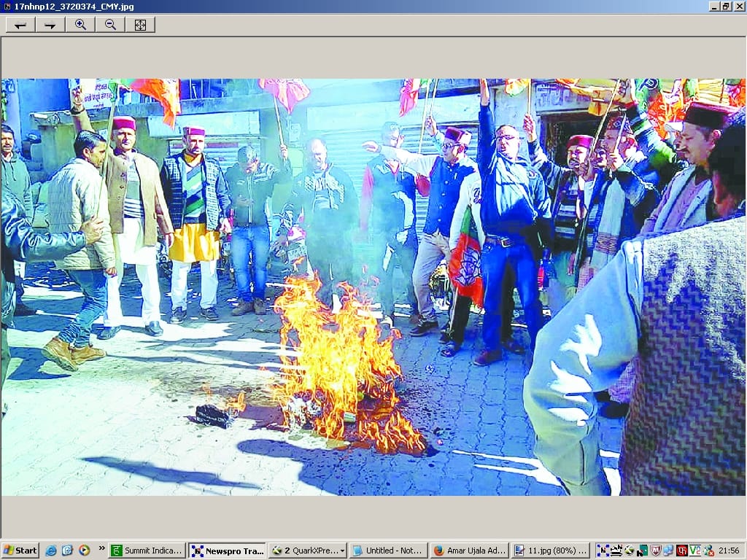Switch to 11.jpg (80%) taskbar window
Screen dimensions: 747x560
click(550, 551)
